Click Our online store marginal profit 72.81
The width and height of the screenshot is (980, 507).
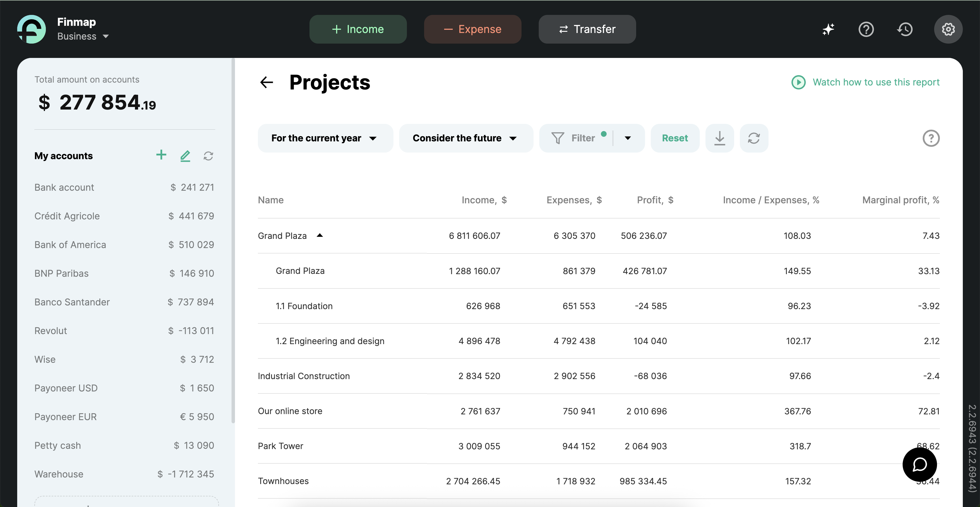pyautogui.click(x=929, y=411)
